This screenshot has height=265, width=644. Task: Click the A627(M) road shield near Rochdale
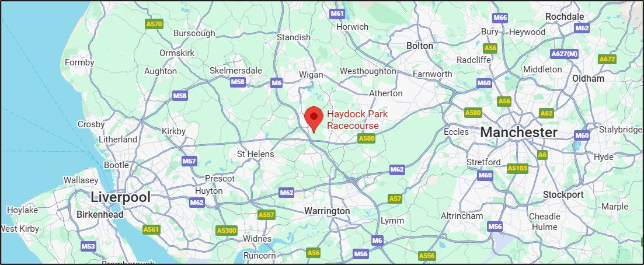point(565,54)
